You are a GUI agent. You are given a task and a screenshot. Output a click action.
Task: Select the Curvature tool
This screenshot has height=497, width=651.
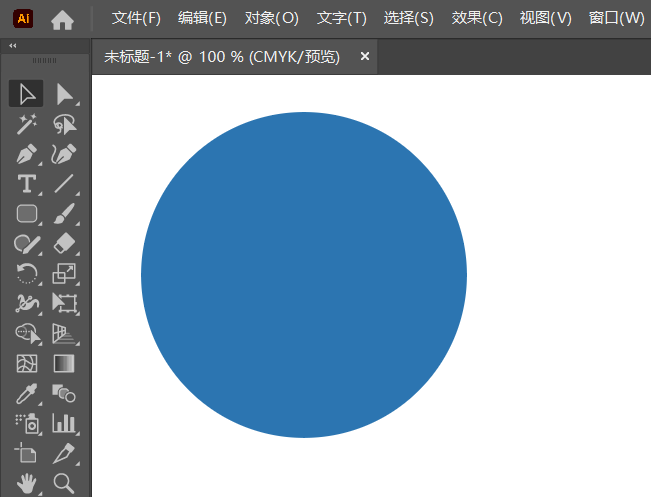[64, 154]
